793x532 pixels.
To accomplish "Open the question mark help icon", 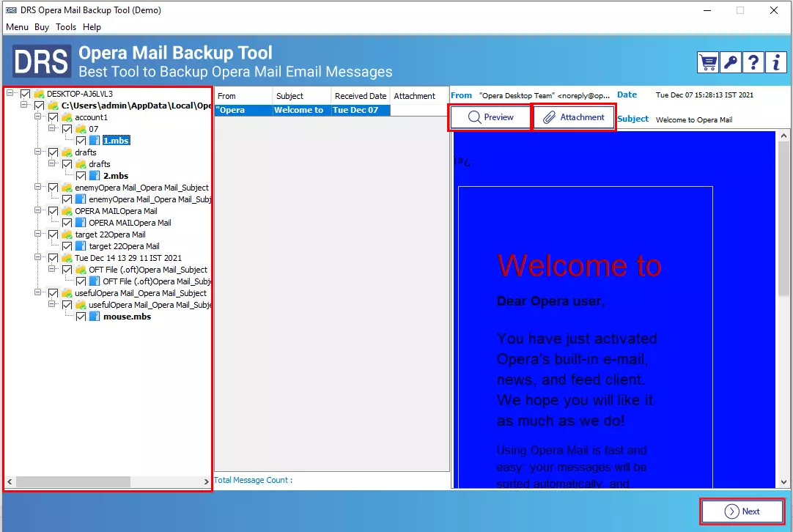I will pyautogui.click(x=753, y=62).
